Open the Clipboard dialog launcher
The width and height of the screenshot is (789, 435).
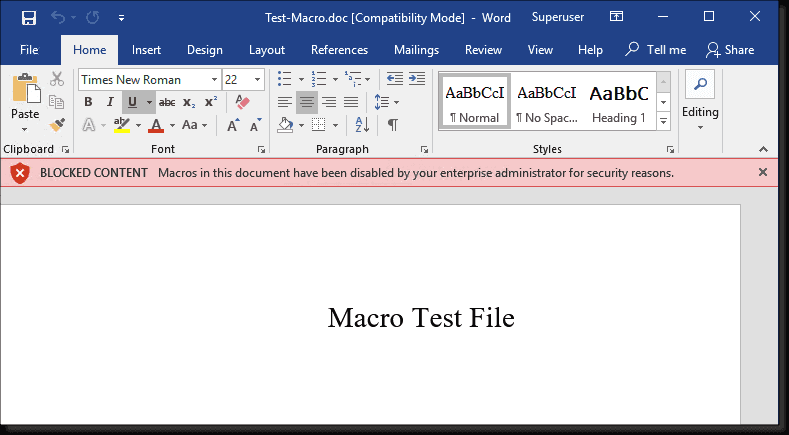pos(65,150)
